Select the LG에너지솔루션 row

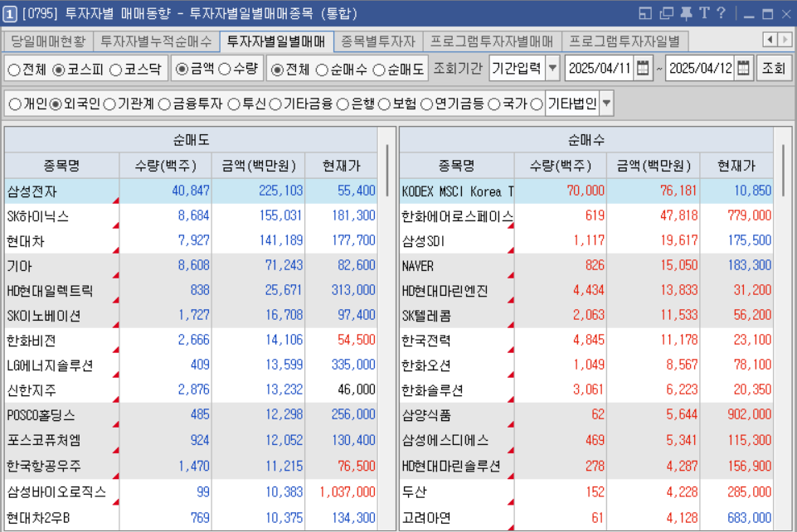(x=191, y=365)
